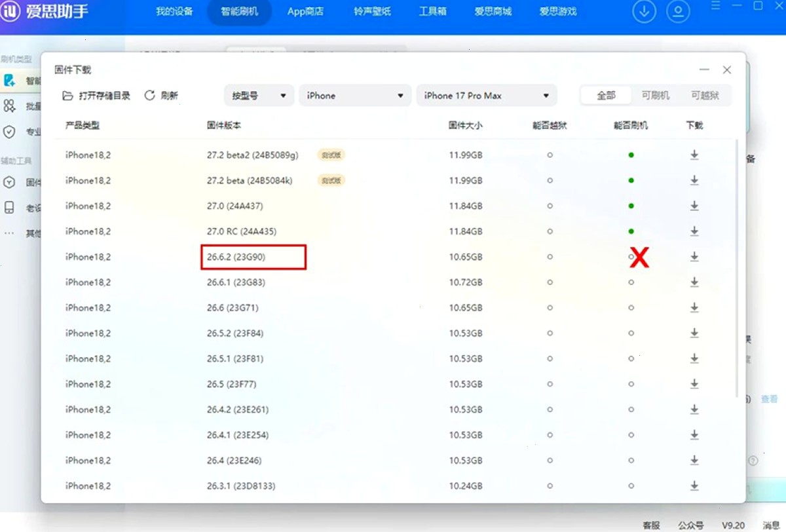Download firmware 26.4.1 (23E254)
This screenshot has width=786, height=532.
694,435
